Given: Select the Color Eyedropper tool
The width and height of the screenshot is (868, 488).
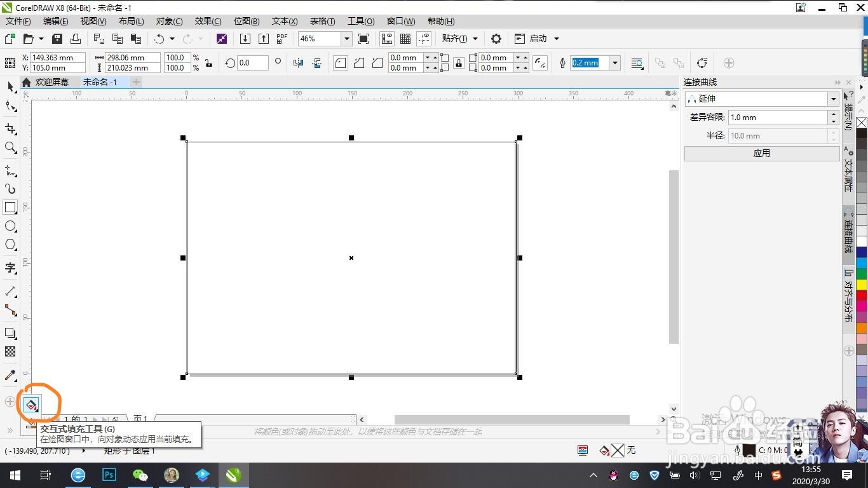Looking at the screenshot, I should coord(10,375).
